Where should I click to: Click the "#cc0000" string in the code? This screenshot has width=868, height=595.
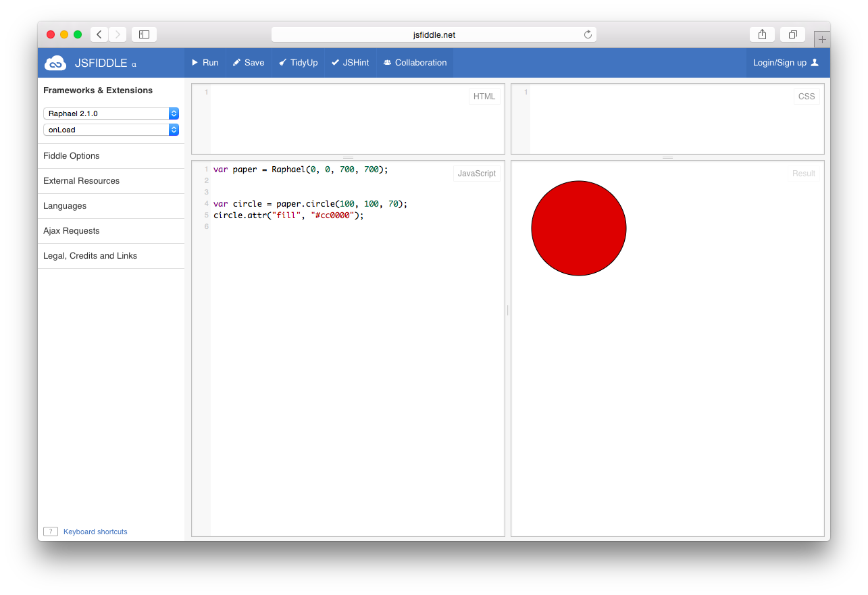(x=332, y=215)
